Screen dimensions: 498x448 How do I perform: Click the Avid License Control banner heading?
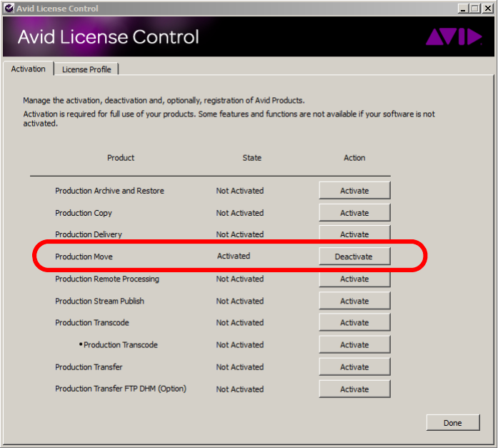tap(109, 37)
